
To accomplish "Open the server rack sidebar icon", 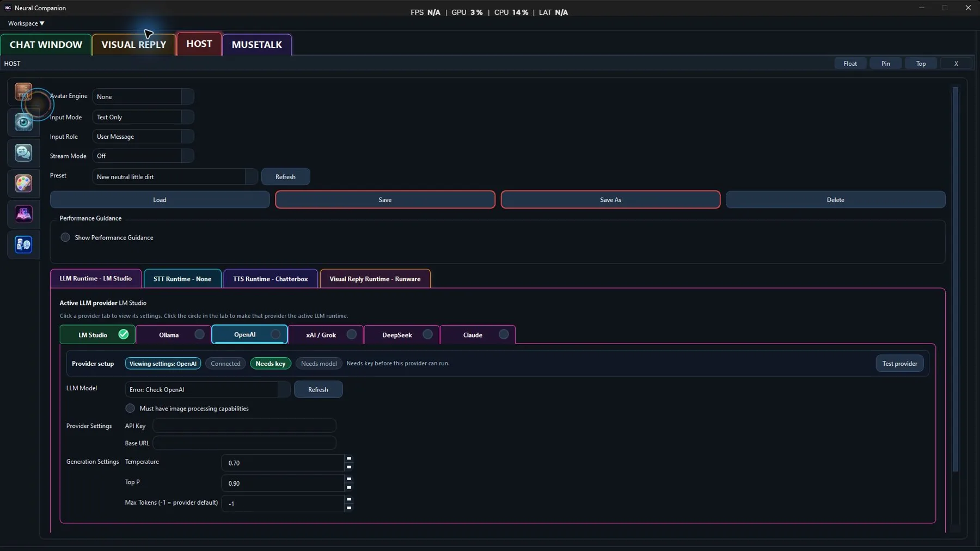I will [23, 91].
